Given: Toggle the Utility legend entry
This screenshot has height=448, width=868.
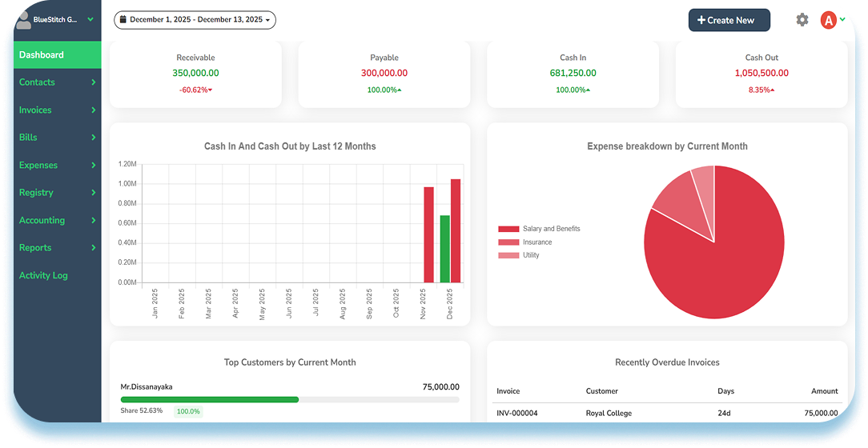Looking at the screenshot, I should click(x=519, y=255).
